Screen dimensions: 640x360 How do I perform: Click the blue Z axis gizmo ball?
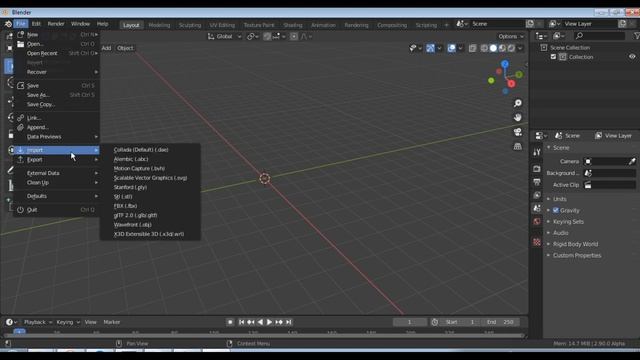click(505, 64)
